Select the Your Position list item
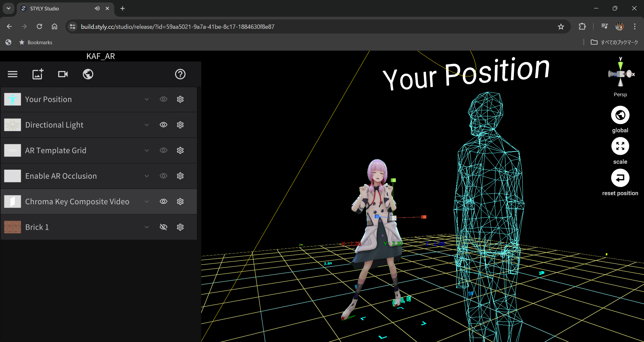This screenshot has width=644, height=342. click(99, 99)
